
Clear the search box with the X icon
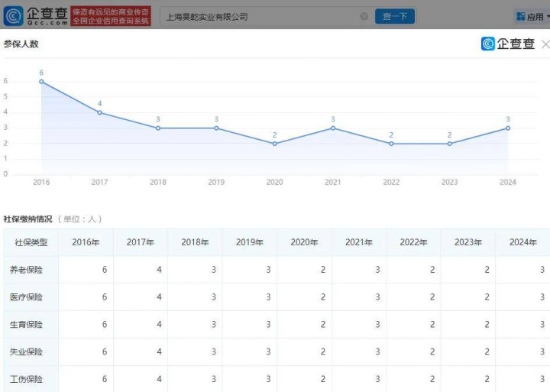pyautogui.click(x=364, y=16)
